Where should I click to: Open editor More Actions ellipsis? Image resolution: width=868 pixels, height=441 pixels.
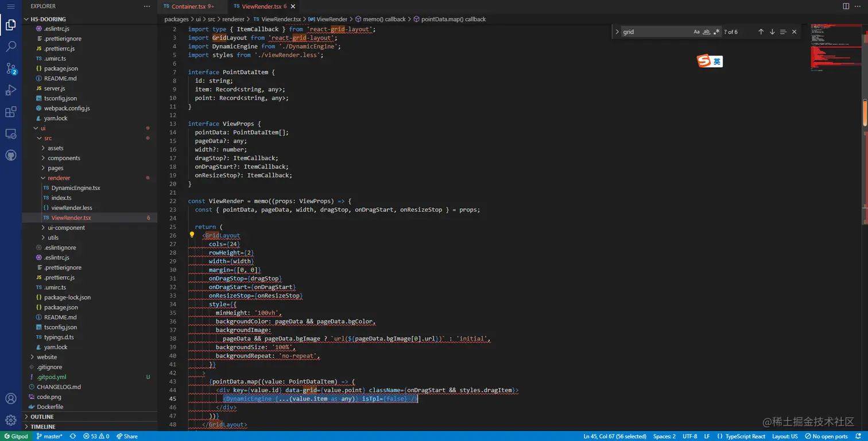[x=858, y=6]
